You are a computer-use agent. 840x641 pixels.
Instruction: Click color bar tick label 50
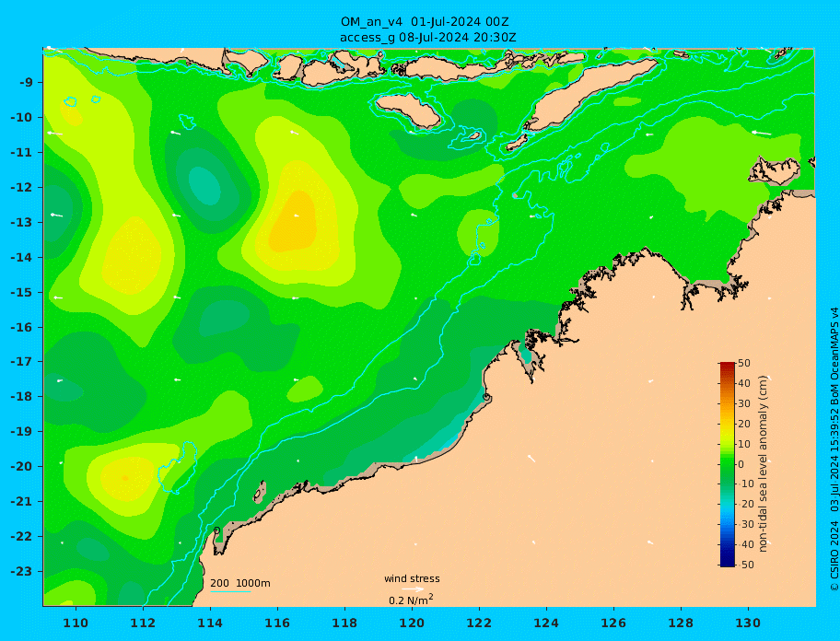pos(744,363)
